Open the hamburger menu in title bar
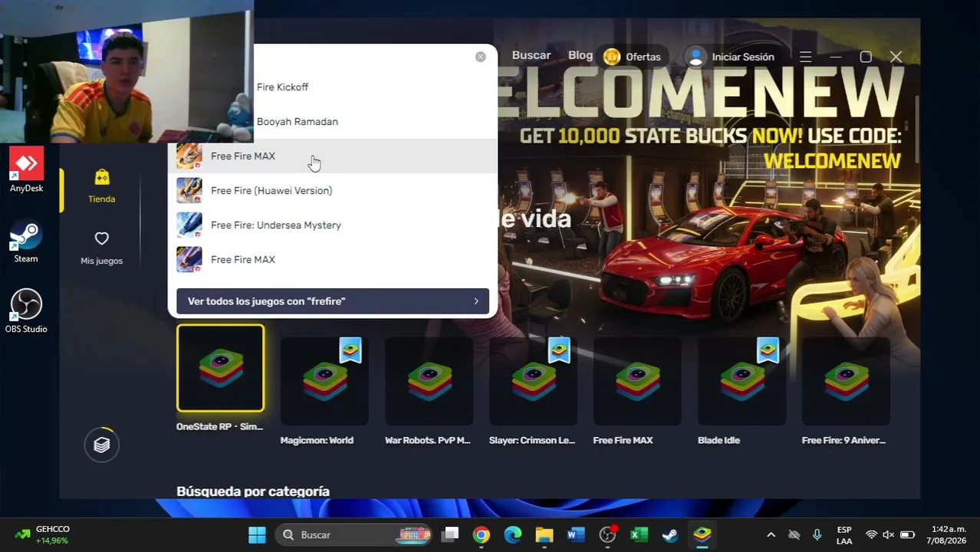This screenshot has width=980, height=552. tap(805, 57)
